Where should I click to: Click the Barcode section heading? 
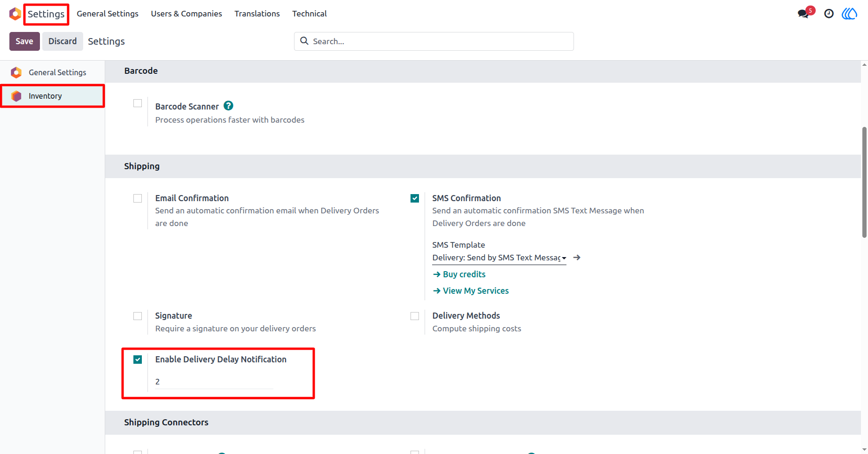[141, 70]
